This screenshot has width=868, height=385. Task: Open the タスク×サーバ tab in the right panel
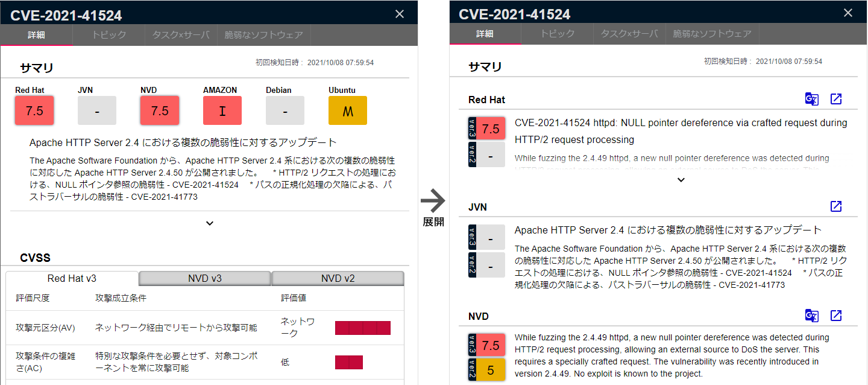[630, 34]
